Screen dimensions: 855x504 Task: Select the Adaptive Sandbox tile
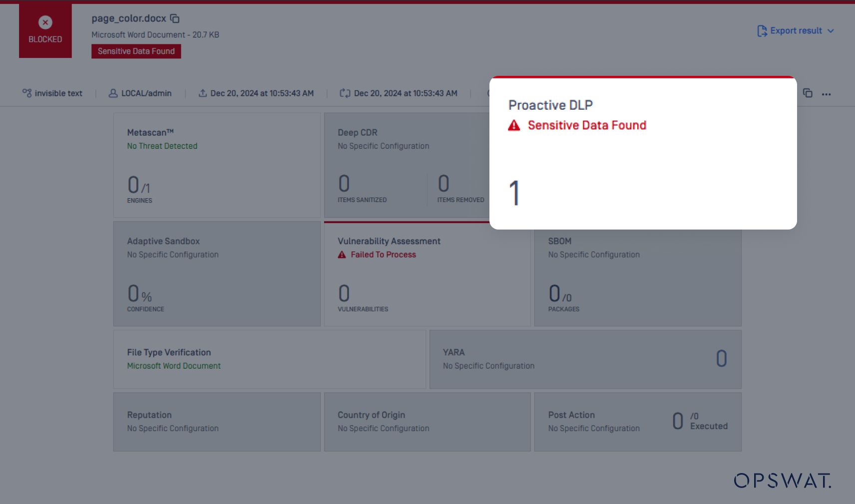click(x=217, y=274)
